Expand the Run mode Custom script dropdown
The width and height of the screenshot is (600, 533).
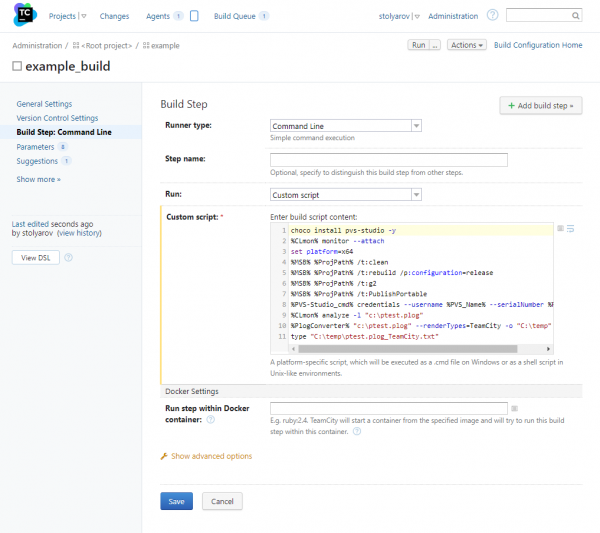click(x=416, y=195)
